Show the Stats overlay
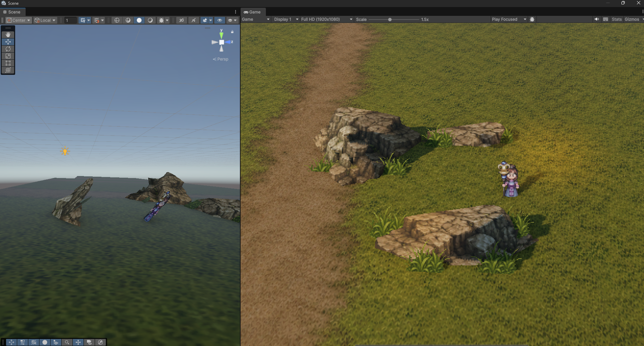This screenshot has height=346, width=644. (x=617, y=19)
